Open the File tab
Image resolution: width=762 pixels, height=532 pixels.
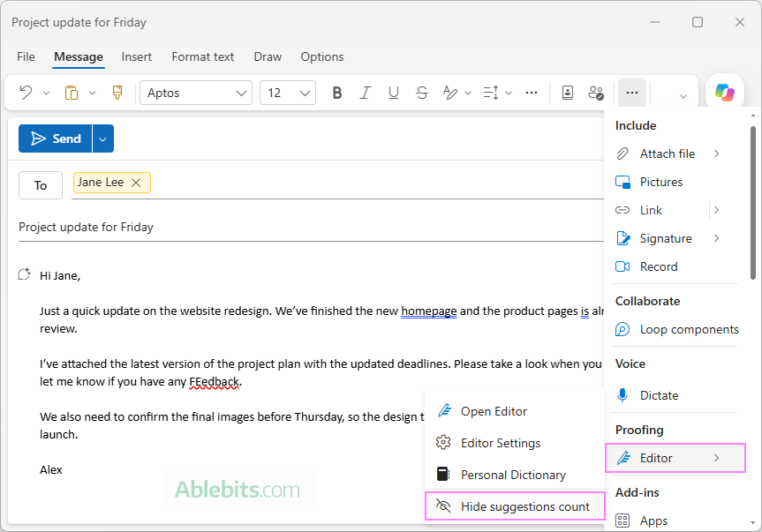(x=26, y=56)
